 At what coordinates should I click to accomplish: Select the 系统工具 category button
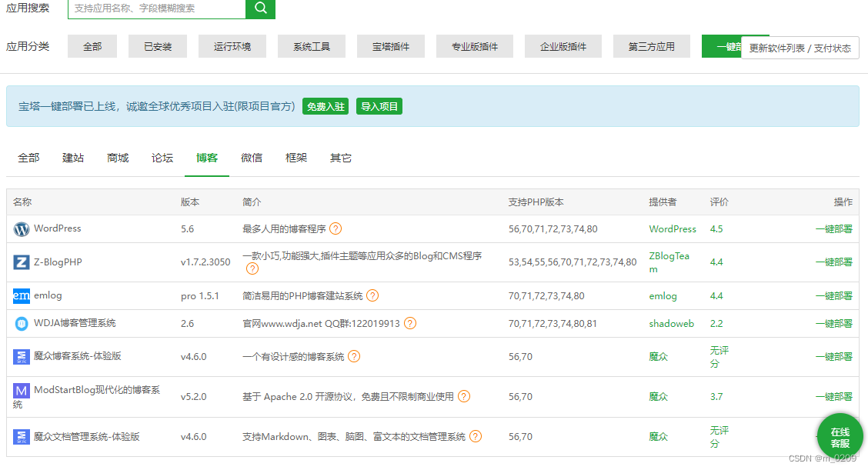pos(312,46)
